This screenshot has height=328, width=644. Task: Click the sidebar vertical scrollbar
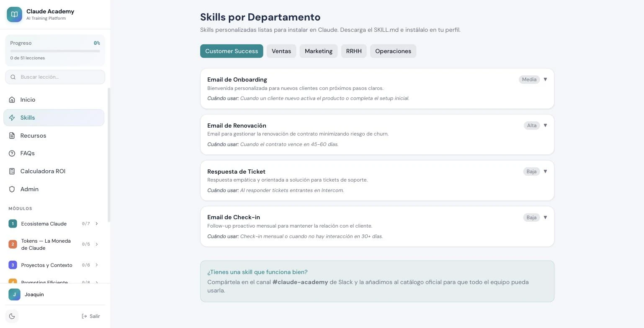pyautogui.click(x=109, y=155)
